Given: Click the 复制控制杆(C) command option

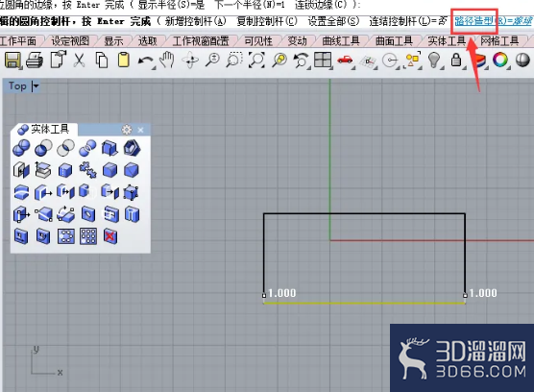Looking at the screenshot, I should coord(267,21).
